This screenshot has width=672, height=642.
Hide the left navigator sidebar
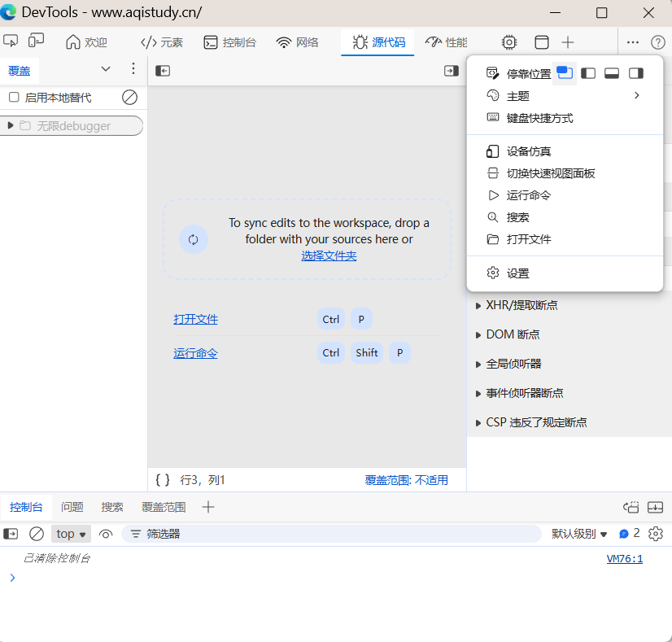click(163, 71)
